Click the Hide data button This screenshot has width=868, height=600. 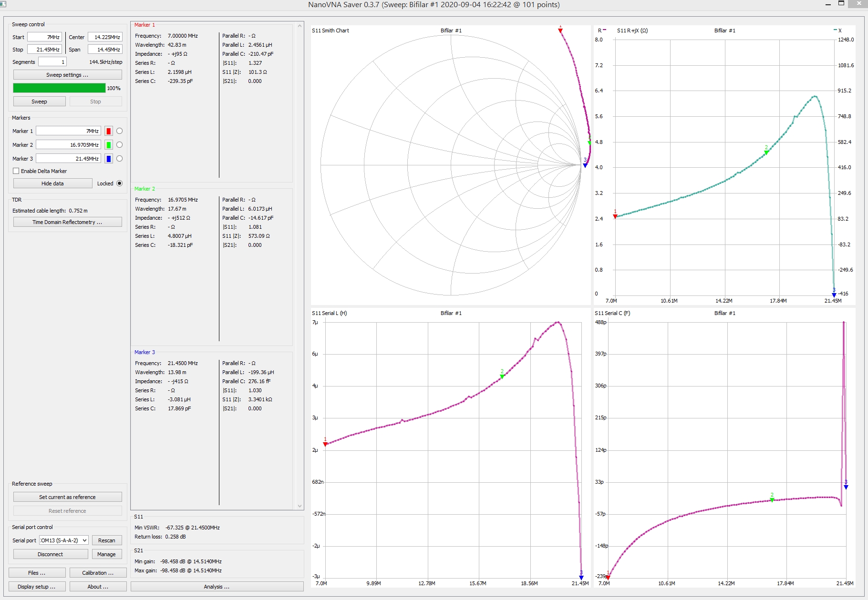(52, 183)
